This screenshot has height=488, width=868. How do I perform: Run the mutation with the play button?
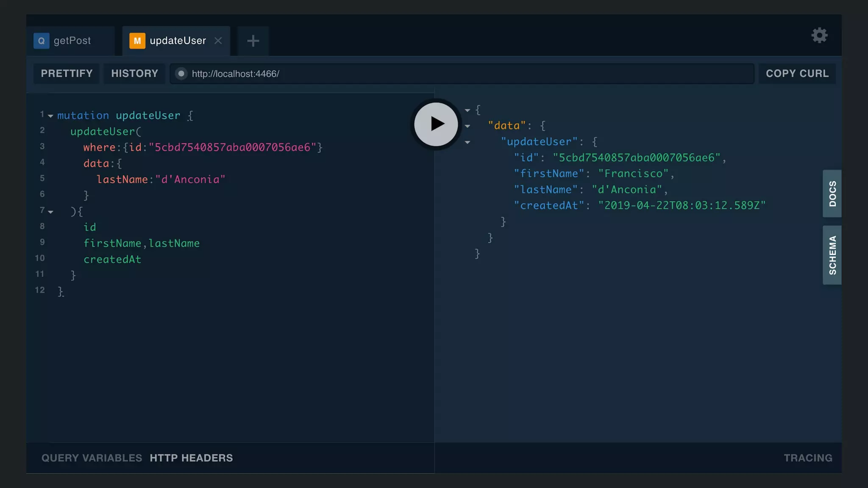click(x=436, y=124)
